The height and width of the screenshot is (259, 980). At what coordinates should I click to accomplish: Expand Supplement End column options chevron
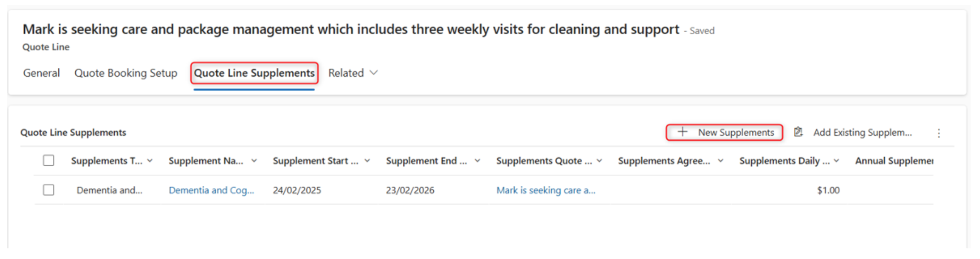(x=478, y=161)
